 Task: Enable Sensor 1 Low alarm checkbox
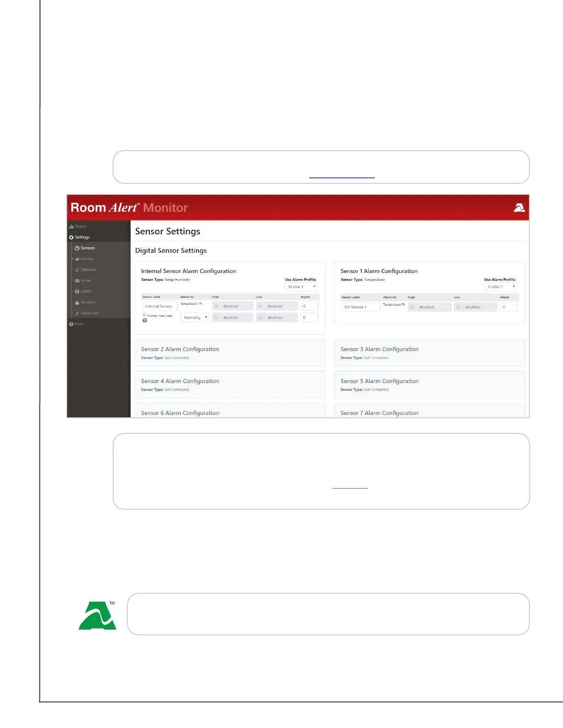point(458,307)
